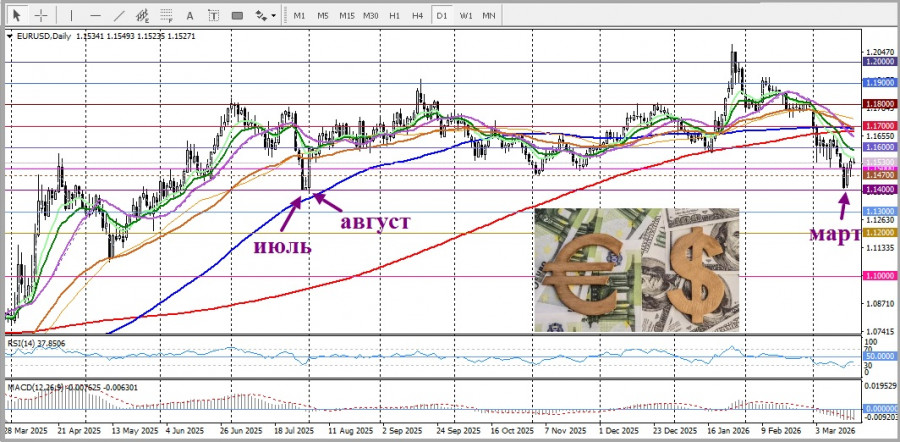Image resolution: width=900 pixels, height=442 pixels.
Task: Click the 1.08710 price scale value
Action: [882, 304]
